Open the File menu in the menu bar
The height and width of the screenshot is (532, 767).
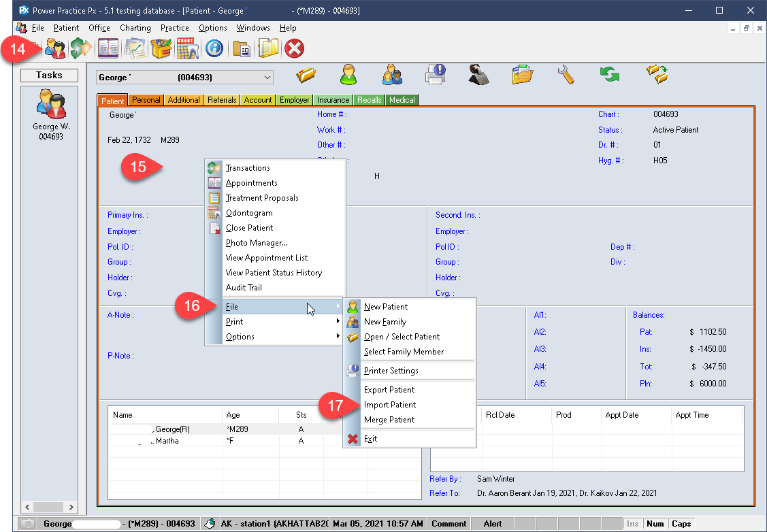37,28
